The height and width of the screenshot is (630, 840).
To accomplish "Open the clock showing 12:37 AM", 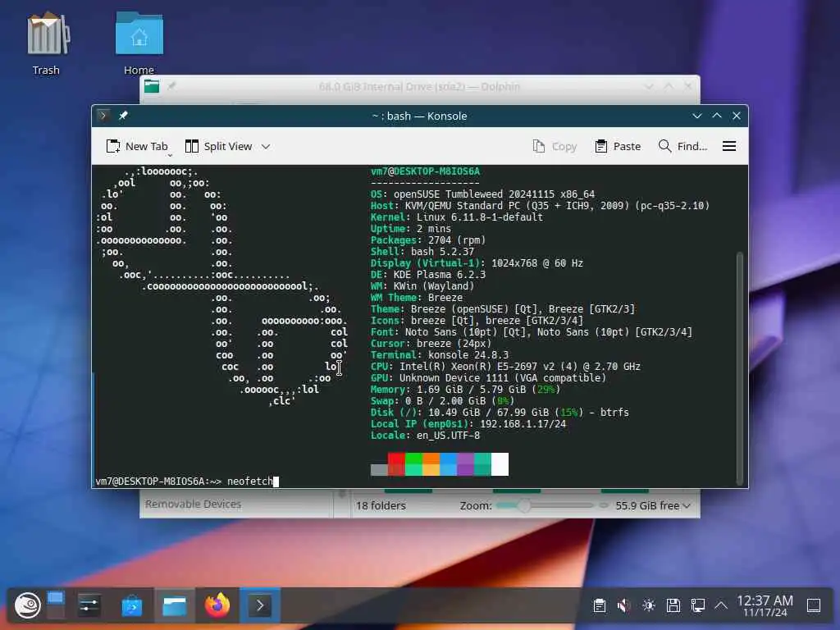I will coord(765,605).
